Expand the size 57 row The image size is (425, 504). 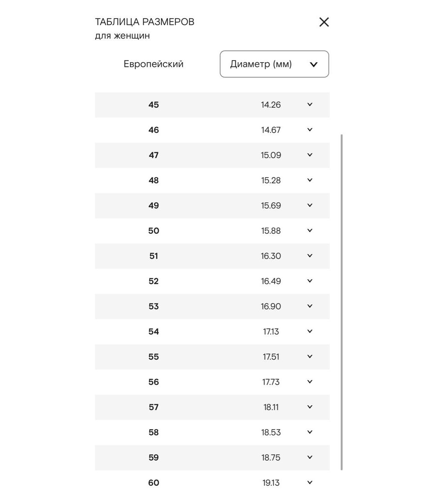click(x=310, y=407)
